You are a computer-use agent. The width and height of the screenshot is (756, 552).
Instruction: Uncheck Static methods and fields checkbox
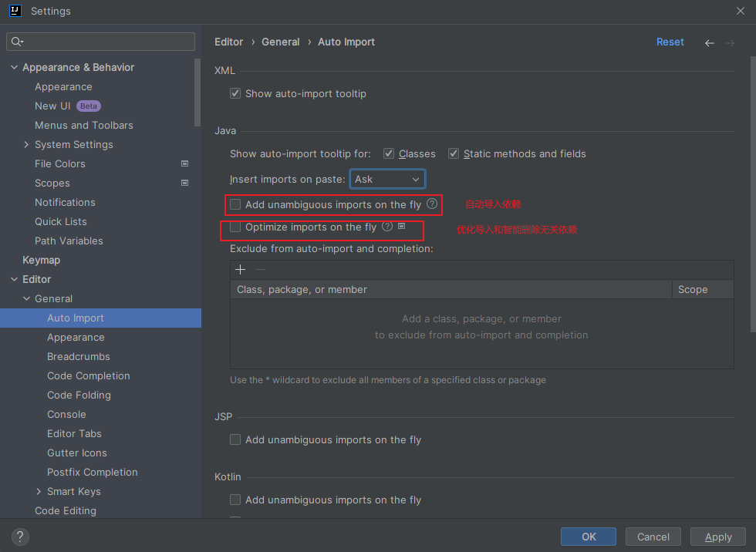point(454,153)
